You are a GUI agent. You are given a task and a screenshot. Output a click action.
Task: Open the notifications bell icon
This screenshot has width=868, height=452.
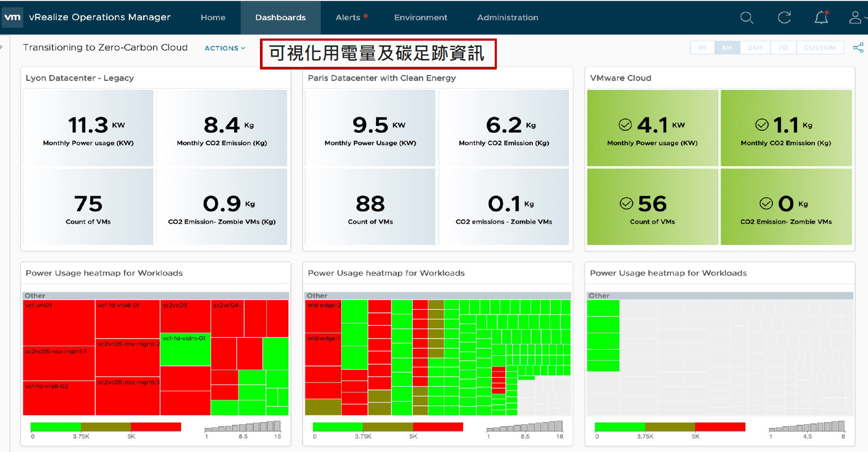coord(821,18)
